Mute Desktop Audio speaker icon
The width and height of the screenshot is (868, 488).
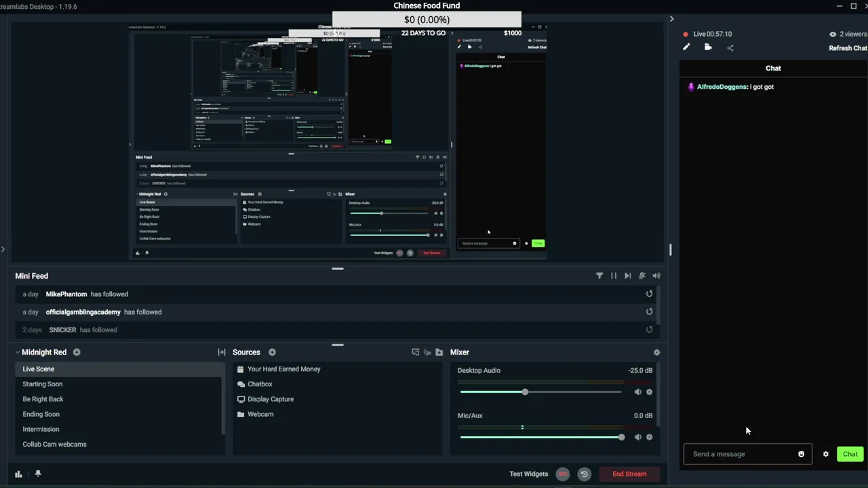(x=637, y=392)
